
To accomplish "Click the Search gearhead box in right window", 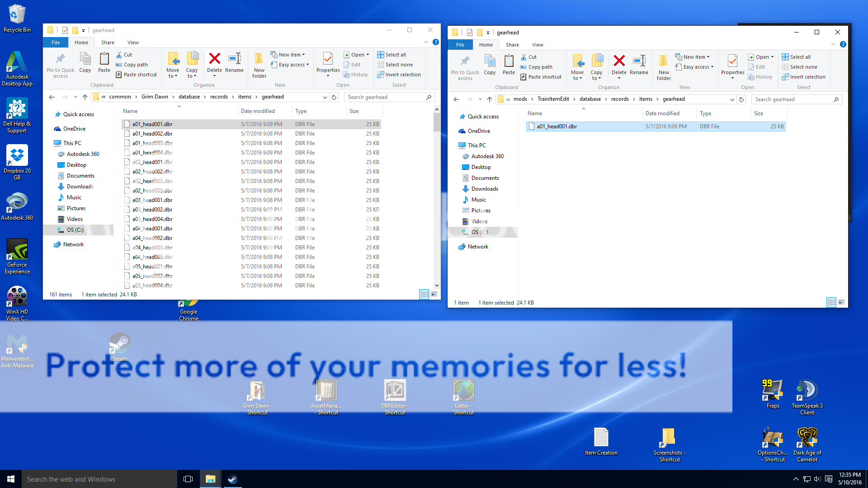I will [x=791, y=99].
